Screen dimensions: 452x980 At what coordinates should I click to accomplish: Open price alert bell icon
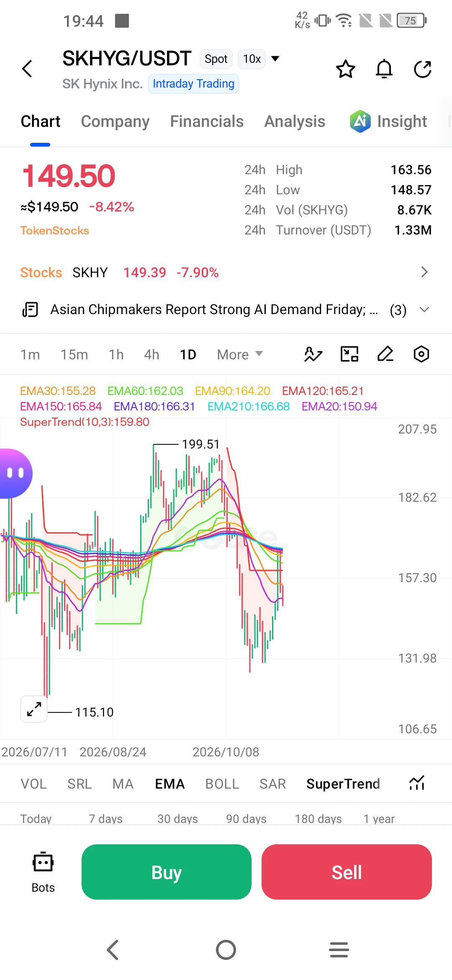384,69
